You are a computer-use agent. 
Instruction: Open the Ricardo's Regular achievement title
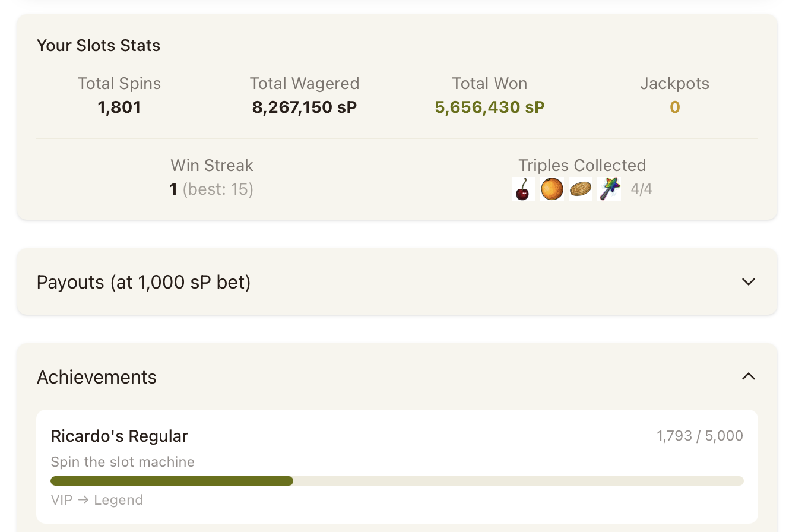[119, 436]
